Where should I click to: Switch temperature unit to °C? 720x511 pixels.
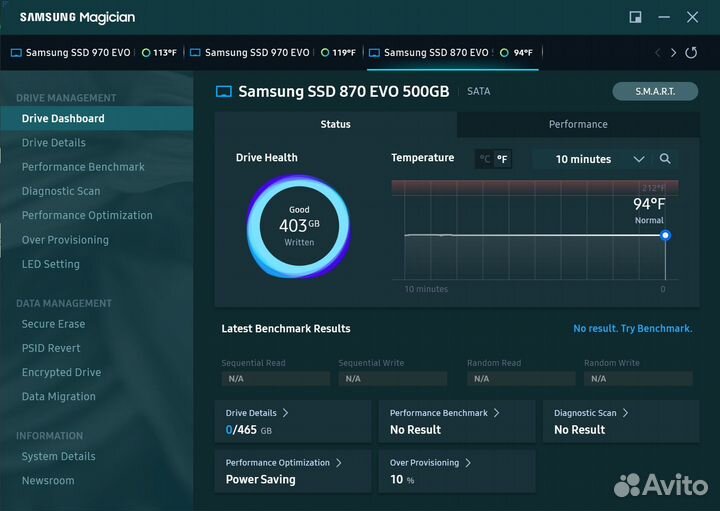[484, 159]
